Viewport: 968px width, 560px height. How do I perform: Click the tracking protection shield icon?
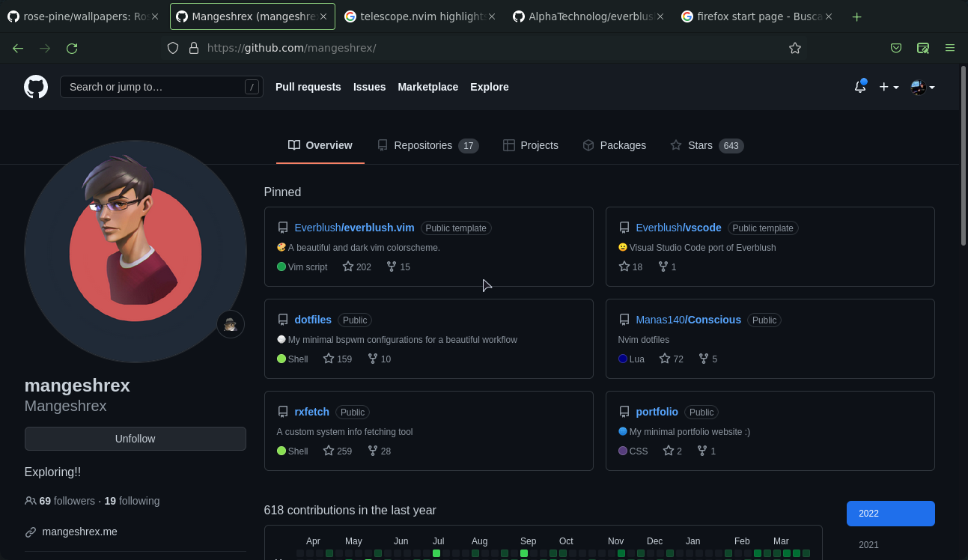click(x=173, y=48)
